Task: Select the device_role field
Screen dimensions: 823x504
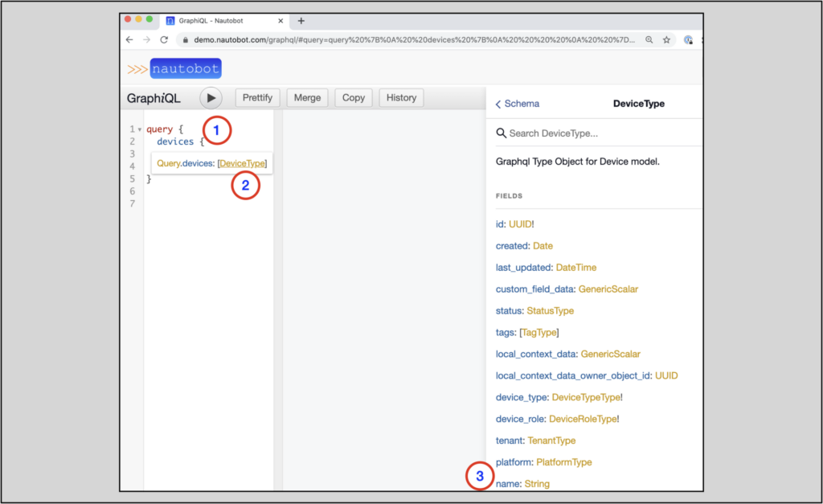Action: (x=520, y=419)
